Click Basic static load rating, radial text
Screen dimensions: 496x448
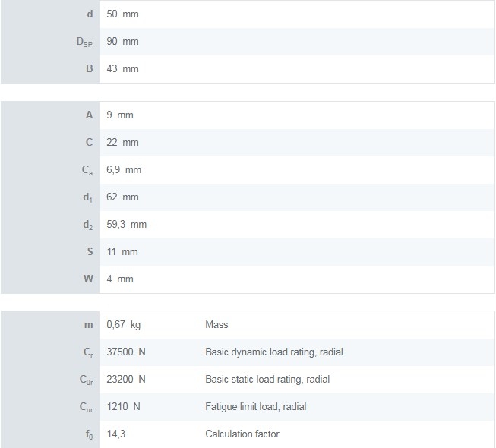point(267,380)
